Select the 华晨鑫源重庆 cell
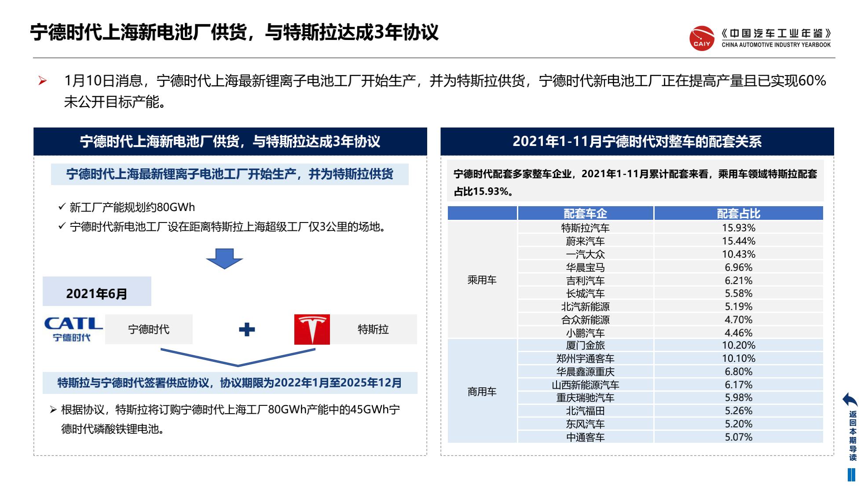 pyautogui.click(x=586, y=371)
